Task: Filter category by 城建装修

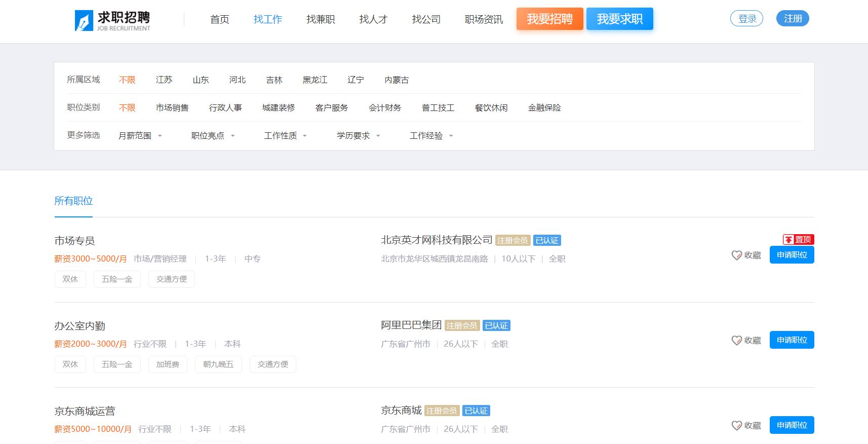Action: pos(279,108)
